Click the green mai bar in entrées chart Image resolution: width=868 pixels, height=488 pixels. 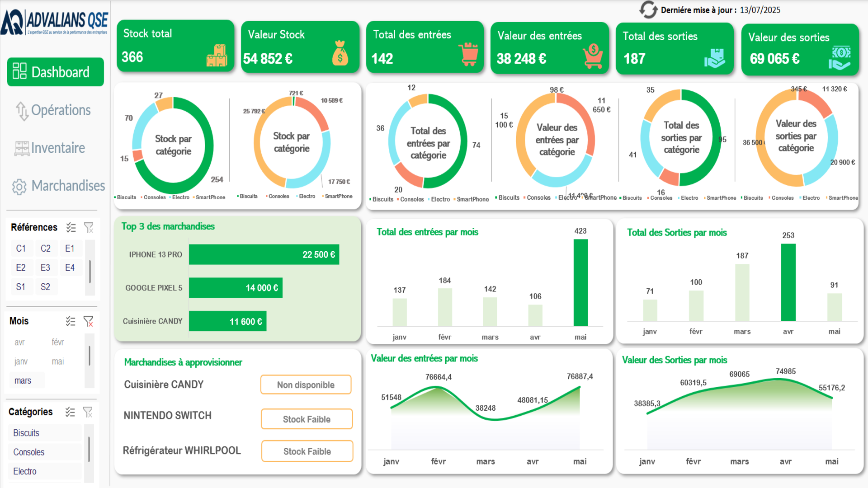pos(580,282)
